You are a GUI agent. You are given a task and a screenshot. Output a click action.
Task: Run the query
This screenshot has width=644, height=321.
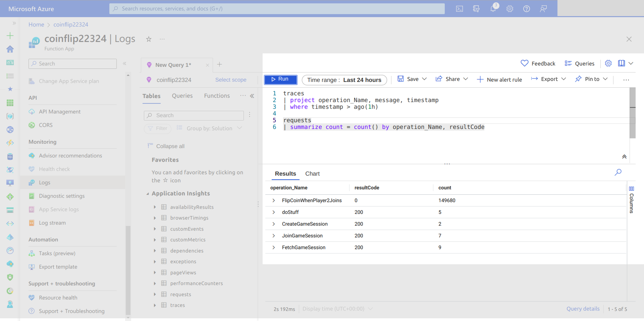(x=280, y=79)
